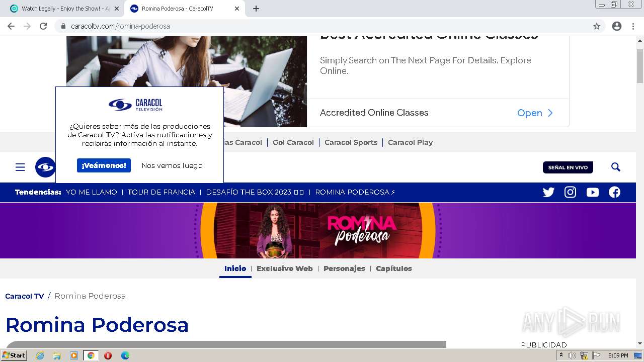Close the Watch Legally tab
This screenshot has width=644, height=362.
pyautogui.click(x=116, y=9)
